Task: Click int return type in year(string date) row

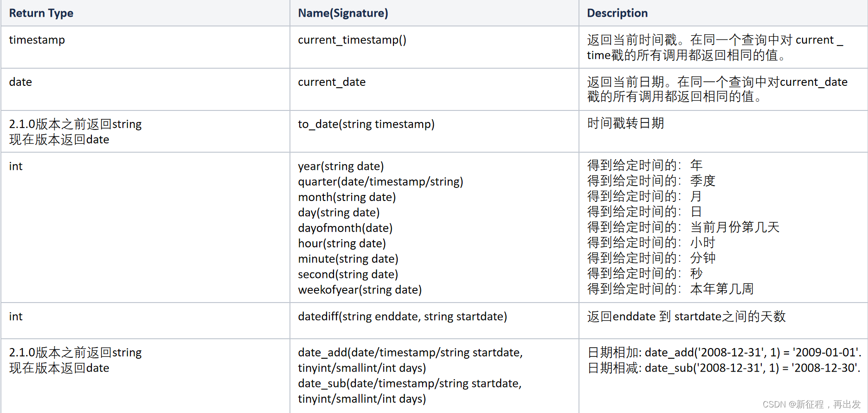Action: (16, 167)
